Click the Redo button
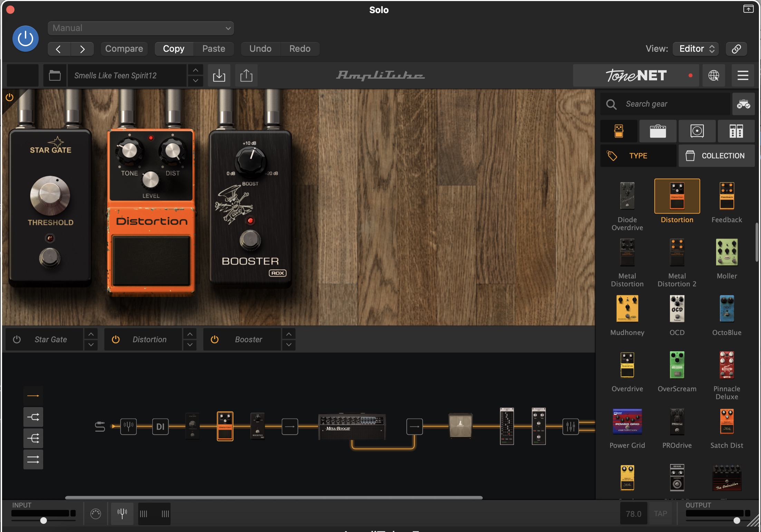The height and width of the screenshot is (532, 761). tap(300, 49)
